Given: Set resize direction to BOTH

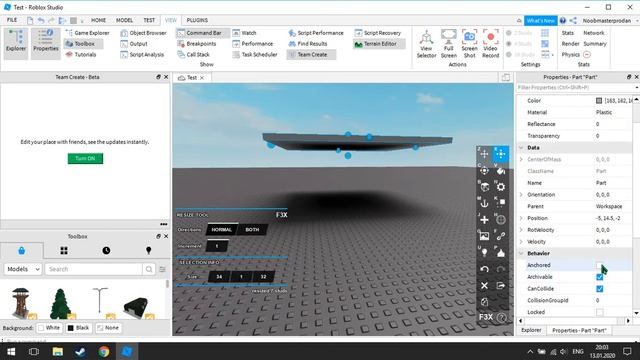Looking at the screenshot, I should (252, 230).
